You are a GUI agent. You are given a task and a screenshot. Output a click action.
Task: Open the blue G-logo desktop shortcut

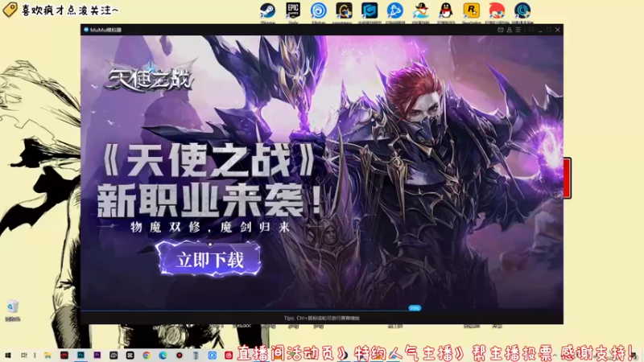[x=369, y=10]
